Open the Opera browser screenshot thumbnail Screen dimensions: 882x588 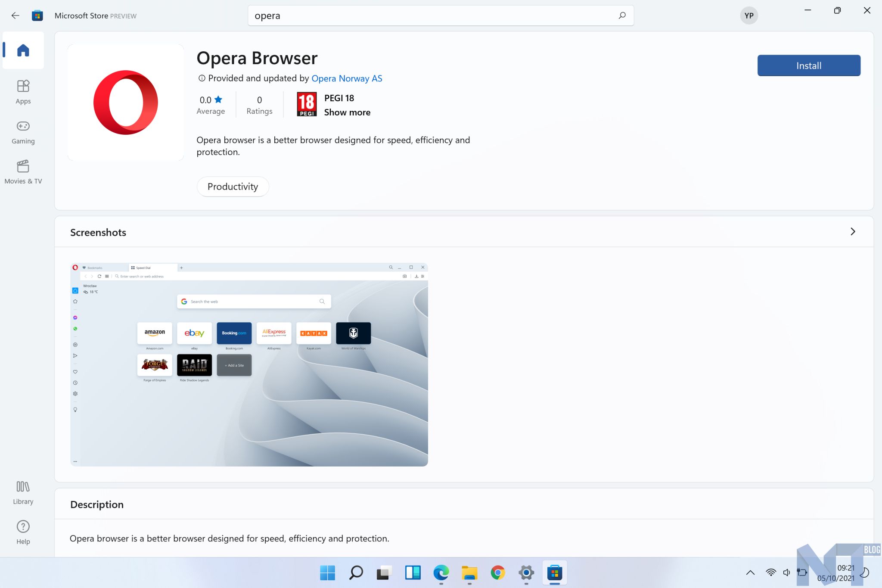(x=249, y=364)
